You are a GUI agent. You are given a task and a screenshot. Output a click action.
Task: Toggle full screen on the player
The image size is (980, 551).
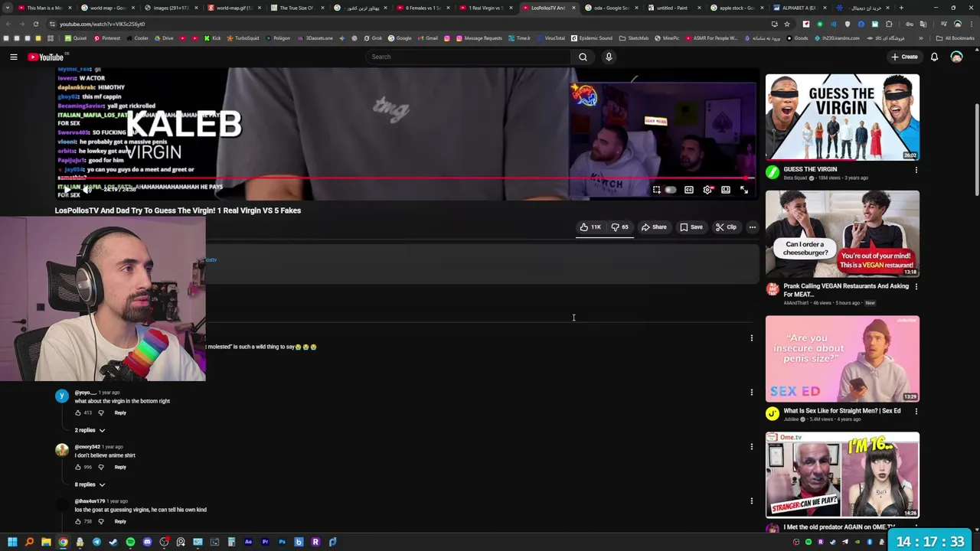point(744,190)
